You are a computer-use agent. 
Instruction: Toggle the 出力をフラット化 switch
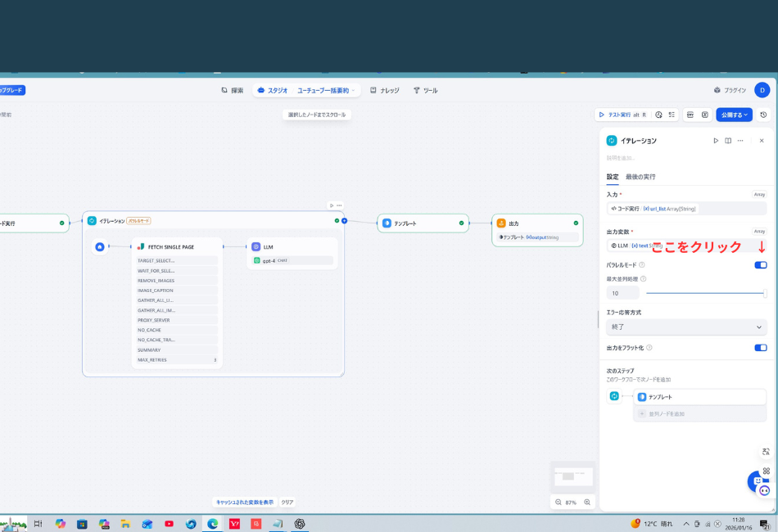click(x=760, y=348)
